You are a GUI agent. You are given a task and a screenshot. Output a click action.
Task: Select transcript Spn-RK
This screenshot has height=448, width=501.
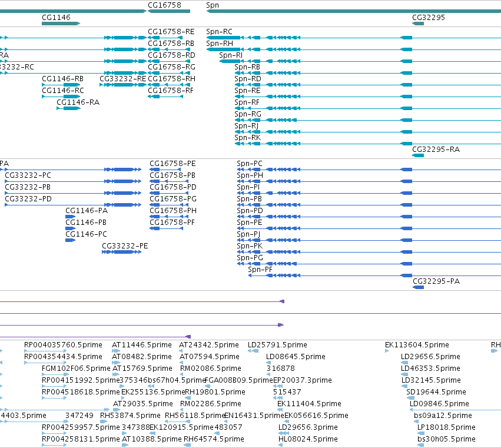tap(368, 144)
